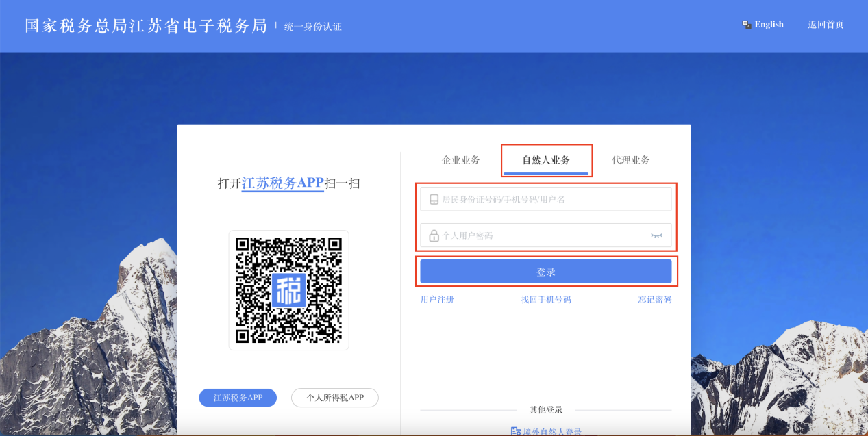
Task: Open the 用户注册 registration link
Action: click(437, 300)
